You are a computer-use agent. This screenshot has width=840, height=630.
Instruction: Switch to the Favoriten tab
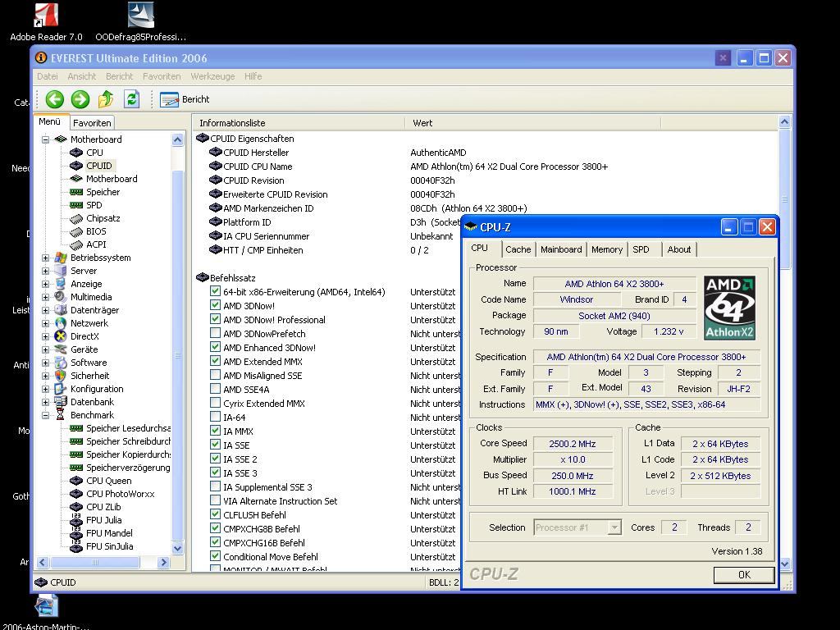[x=92, y=123]
